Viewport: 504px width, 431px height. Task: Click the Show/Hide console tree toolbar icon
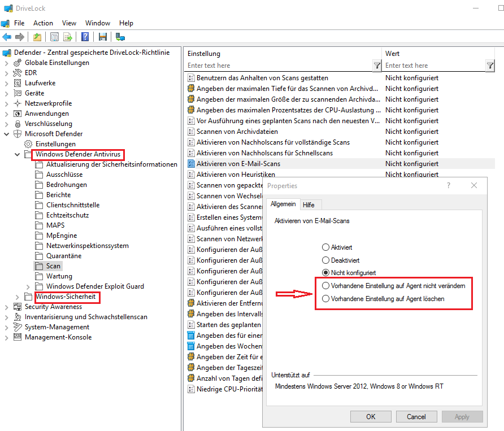54,37
